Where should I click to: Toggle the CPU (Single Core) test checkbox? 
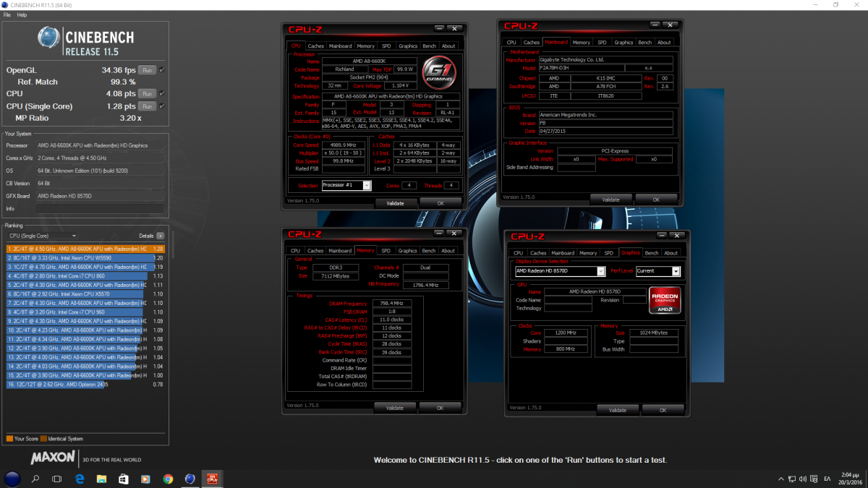[x=161, y=106]
